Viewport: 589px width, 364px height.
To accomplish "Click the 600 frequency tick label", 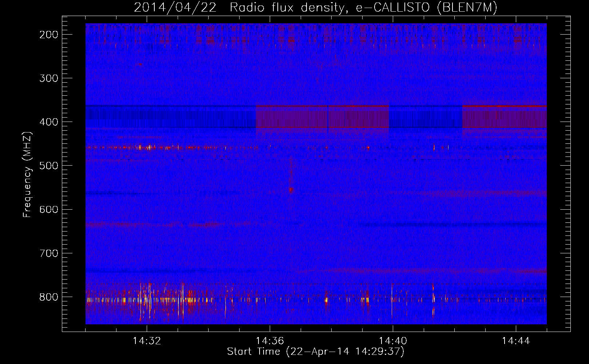I will coord(48,209).
